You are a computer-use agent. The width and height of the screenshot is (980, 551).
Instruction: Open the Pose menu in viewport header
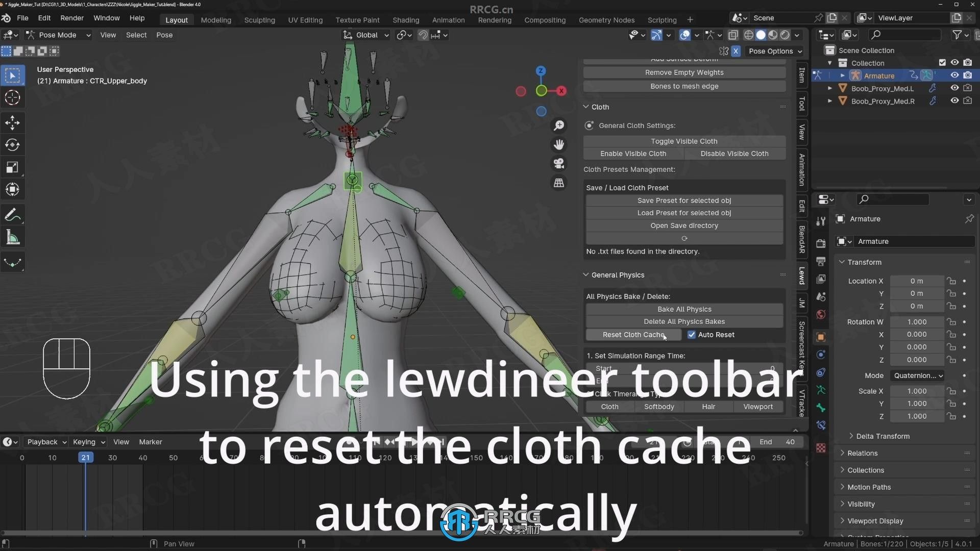(x=164, y=35)
